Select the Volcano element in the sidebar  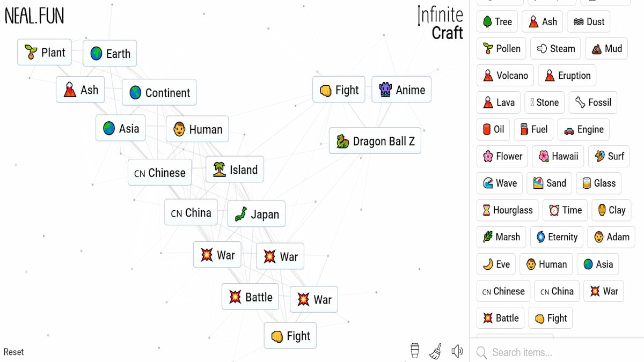[504, 75]
